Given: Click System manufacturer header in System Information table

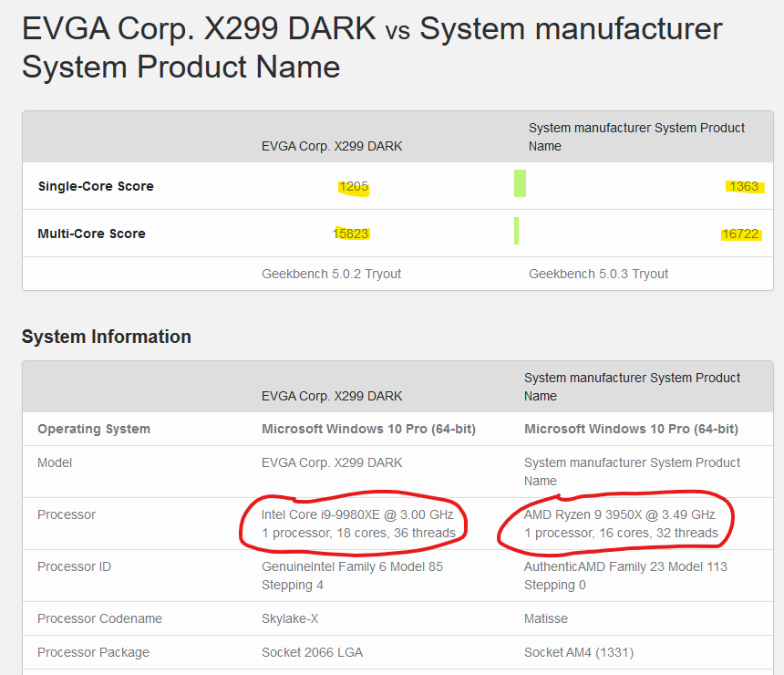Looking at the screenshot, I should tap(632, 387).
